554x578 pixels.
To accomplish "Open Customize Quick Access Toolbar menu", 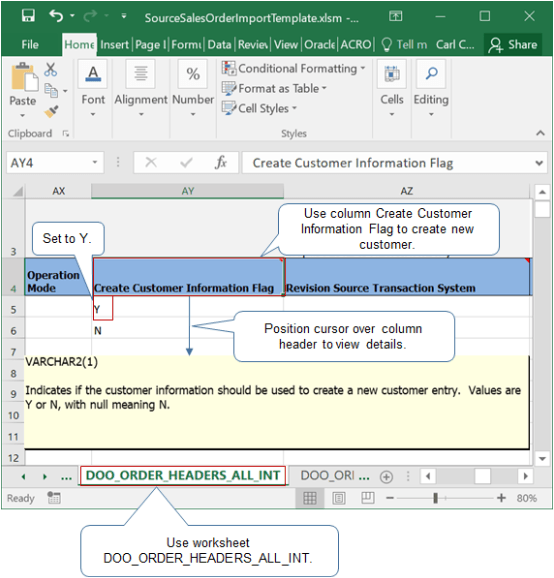I will (124, 16).
